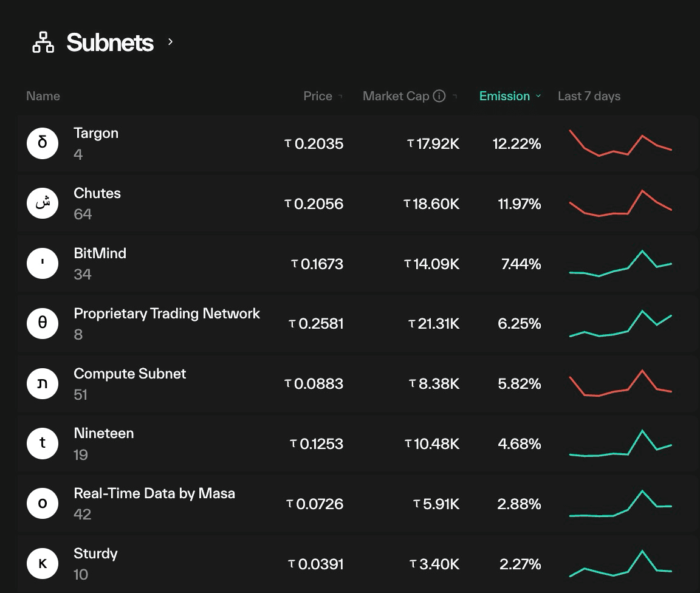
Task: Click the Proprietary Trading Network theta icon
Action: (x=43, y=323)
